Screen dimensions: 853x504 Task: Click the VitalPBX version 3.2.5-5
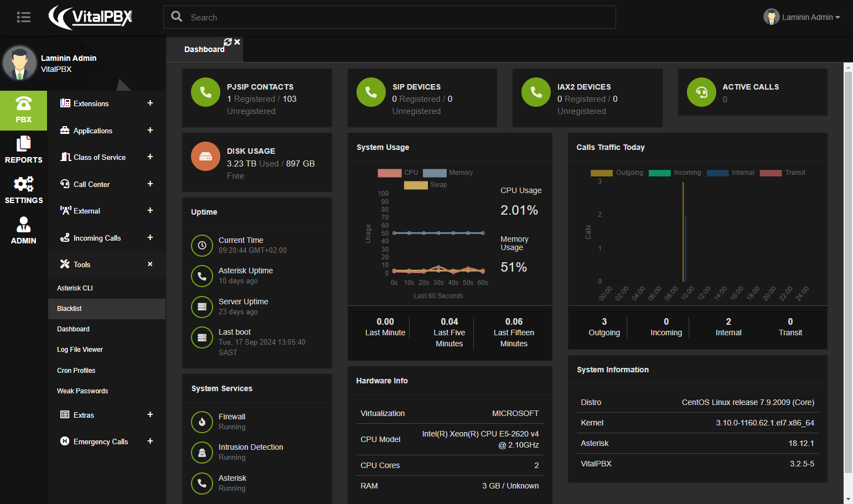coord(802,464)
